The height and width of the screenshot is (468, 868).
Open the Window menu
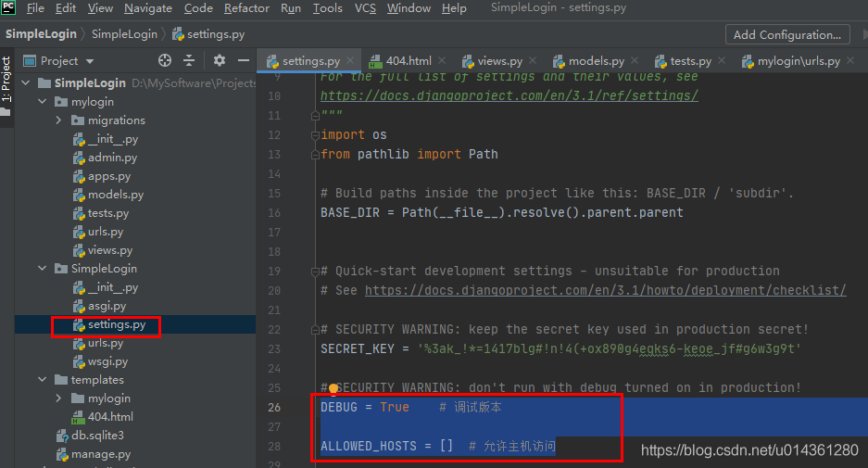point(409,8)
